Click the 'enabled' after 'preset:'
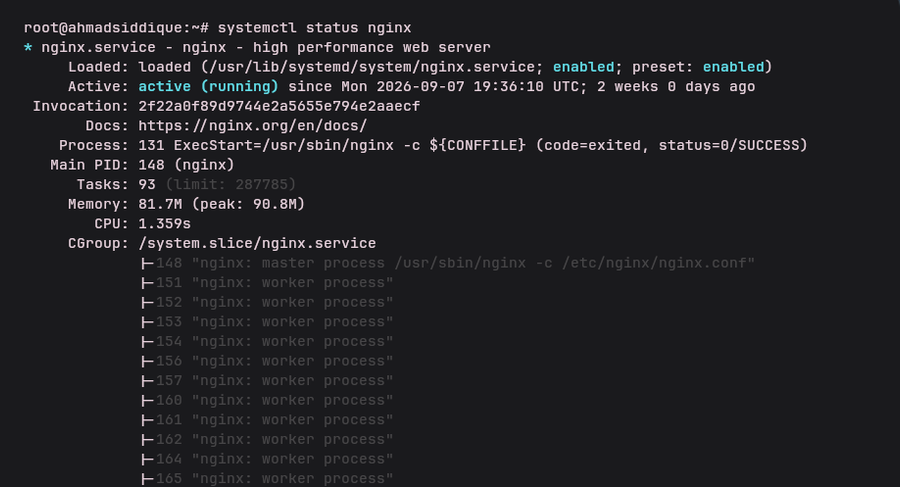Viewport: 900px width, 487px height. 734,67
